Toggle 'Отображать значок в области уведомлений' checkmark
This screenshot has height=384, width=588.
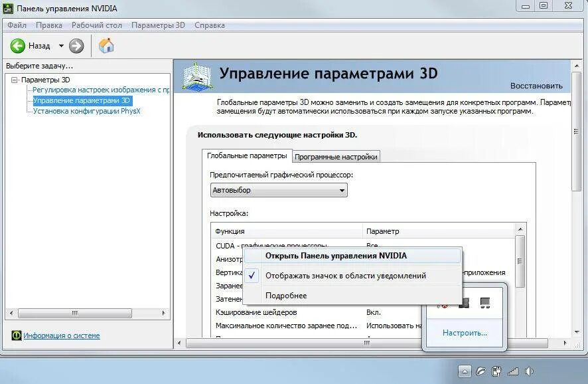pos(252,276)
